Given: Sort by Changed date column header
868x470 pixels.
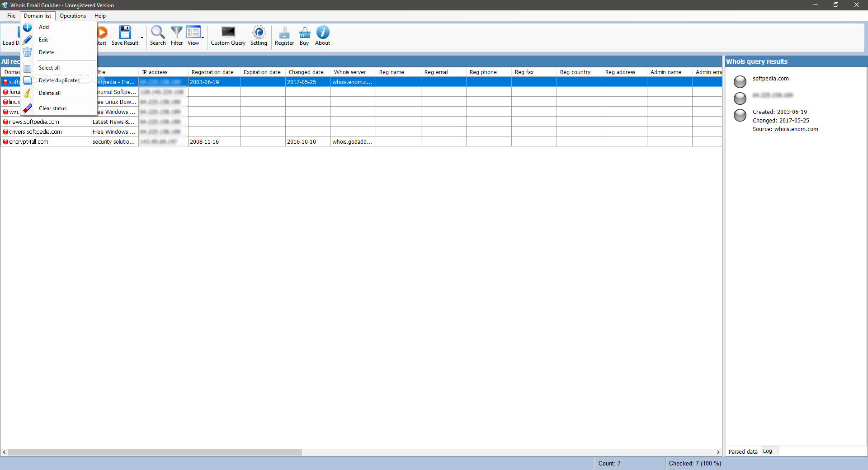Looking at the screenshot, I should 308,72.
